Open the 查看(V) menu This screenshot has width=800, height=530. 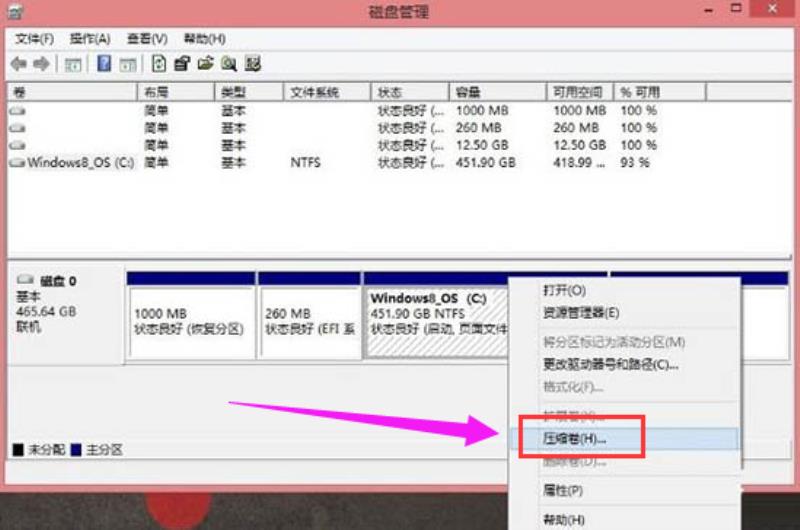pos(147,39)
